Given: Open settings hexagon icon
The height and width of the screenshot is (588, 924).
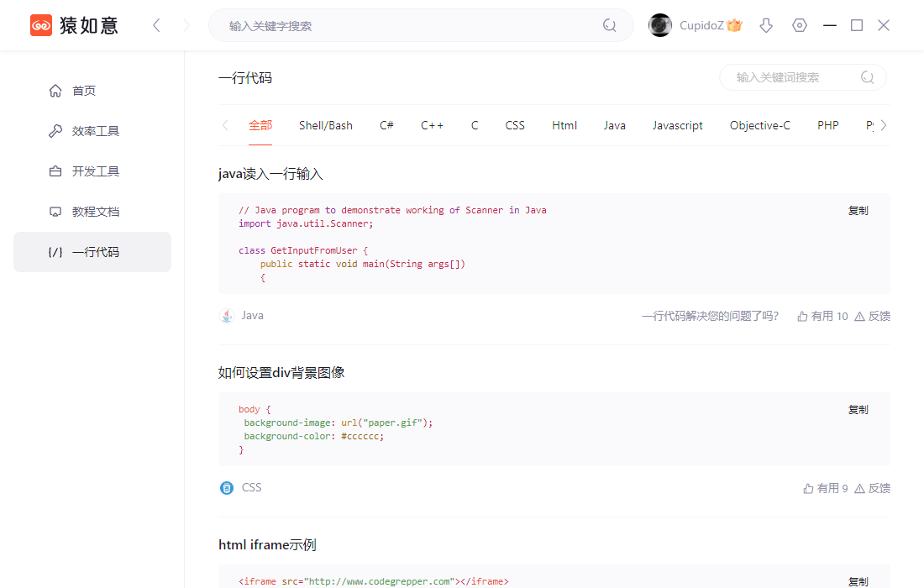Looking at the screenshot, I should coord(800,25).
